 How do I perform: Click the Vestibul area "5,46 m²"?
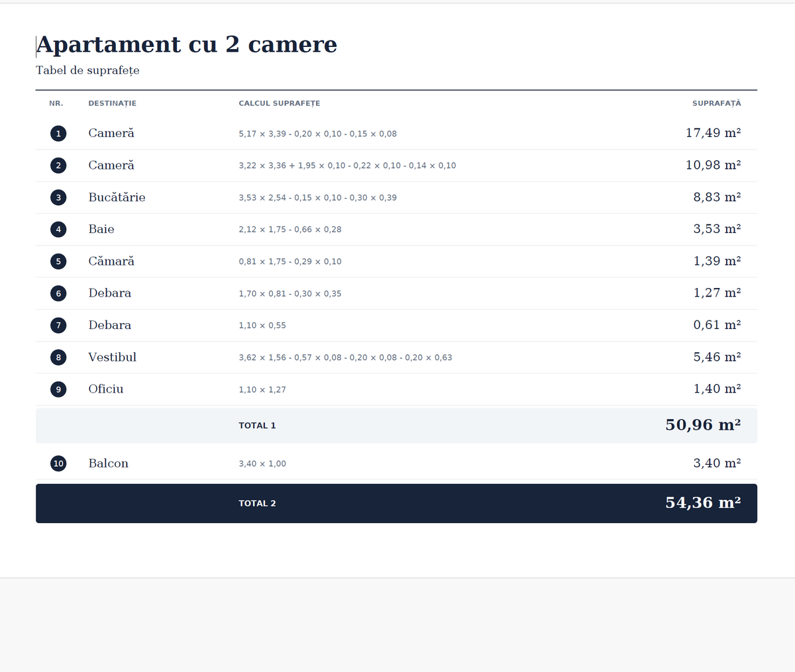click(717, 357)
